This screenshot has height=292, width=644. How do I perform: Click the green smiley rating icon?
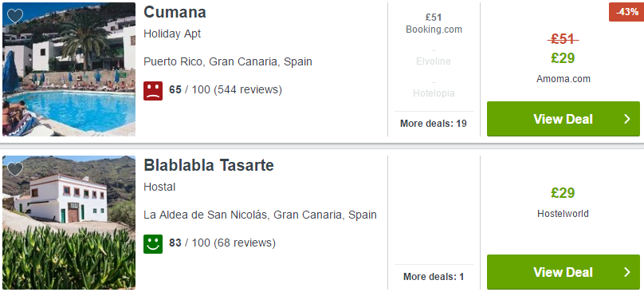pyautogui.click(x=153, y=244)
